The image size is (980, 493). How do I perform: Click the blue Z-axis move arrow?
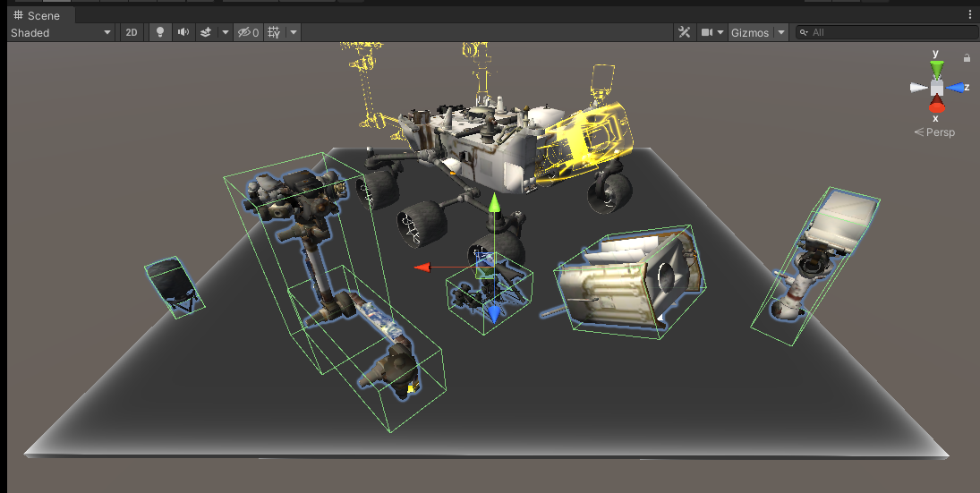pos(494,314)
